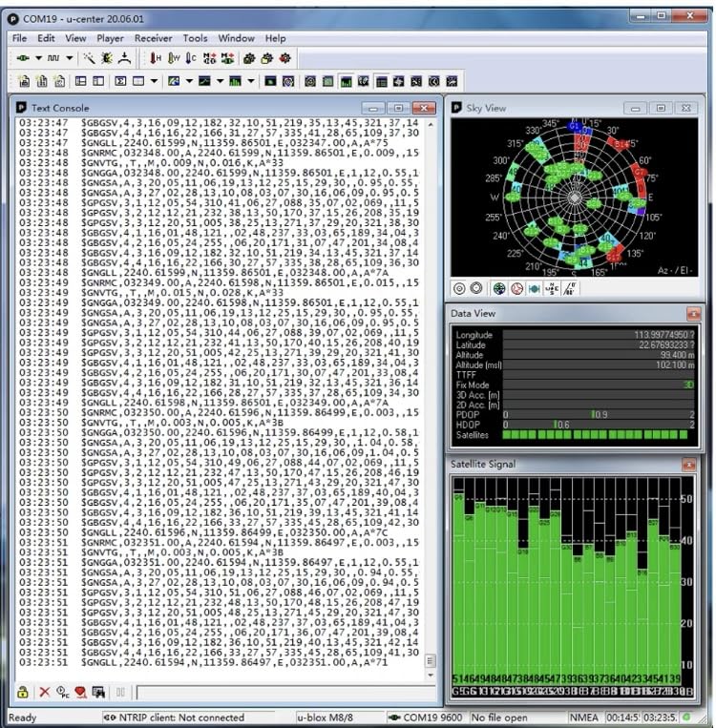Click the pause icon in Text Console toolbar

click(x=120, y=693)
